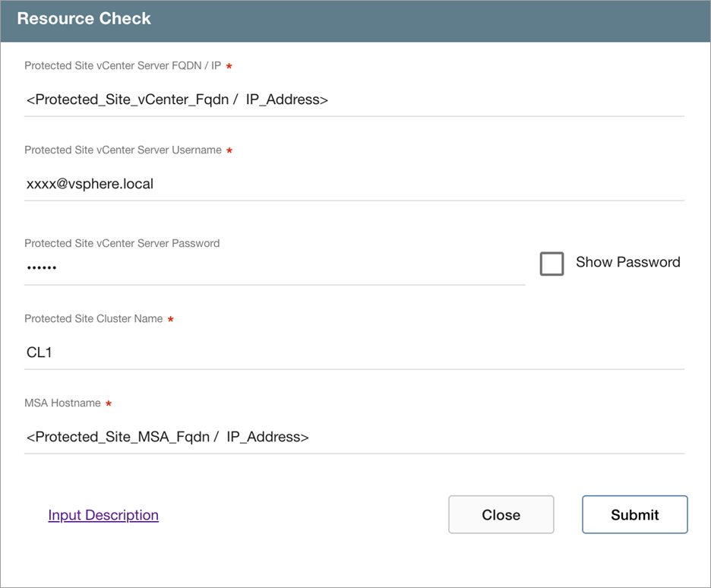This screenshot has width=711, height=588.
Task: Click the required asterisk beside Cluster Name label
Action: click(171, 320)
